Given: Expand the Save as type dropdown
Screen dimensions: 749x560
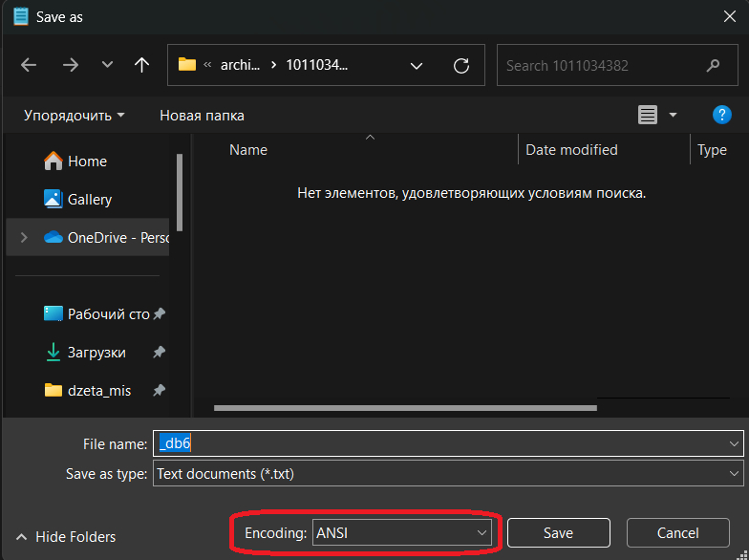Looking at the screenshot, I should click(734, 473).
